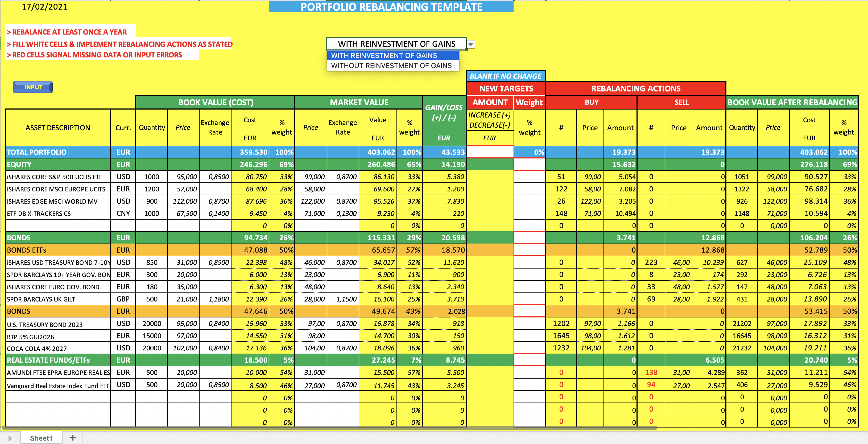Viewport: 868px width, 444px height.
Task: Click iSHARES CORE EURO GOV. BOND cell
Action: tap(58, 287)
